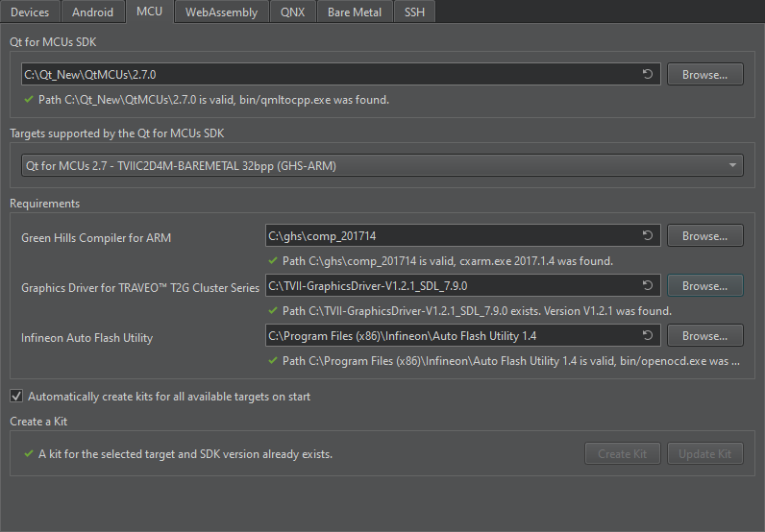The height and width of the screenshot is (532, 765).
Task: Click the Qt for MCUs SDK path field
Action: [327, 75]
